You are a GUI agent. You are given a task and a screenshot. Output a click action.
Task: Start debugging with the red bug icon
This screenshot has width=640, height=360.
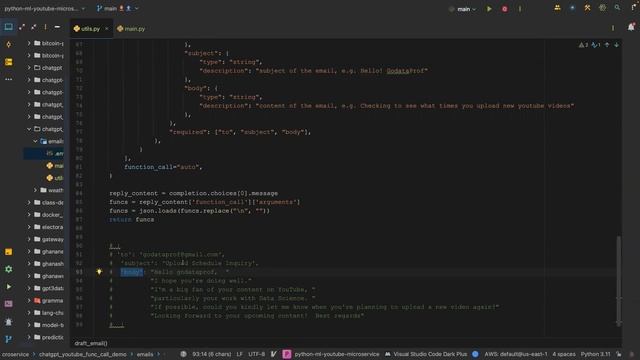pos(504,9)
